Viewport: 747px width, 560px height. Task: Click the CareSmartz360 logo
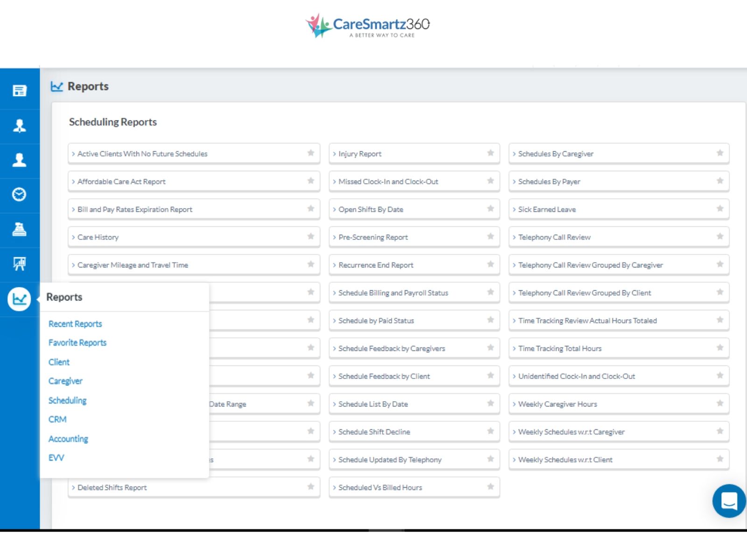(368, 26)
